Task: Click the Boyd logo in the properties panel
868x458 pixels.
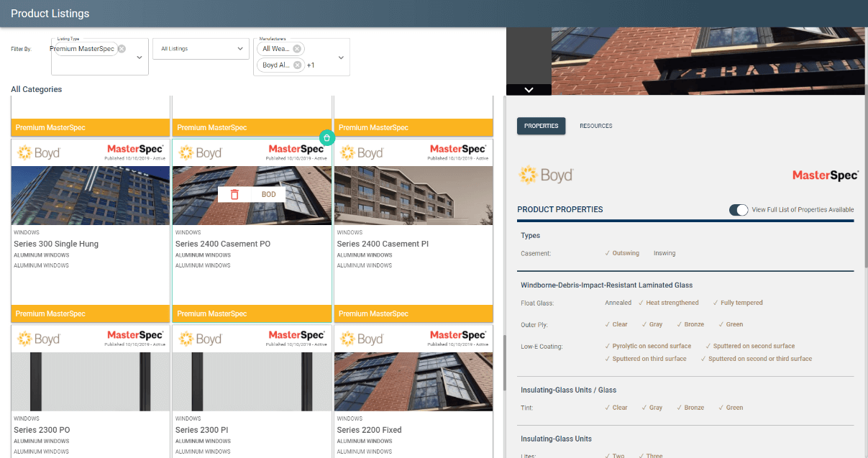Action: pos(545,175)
